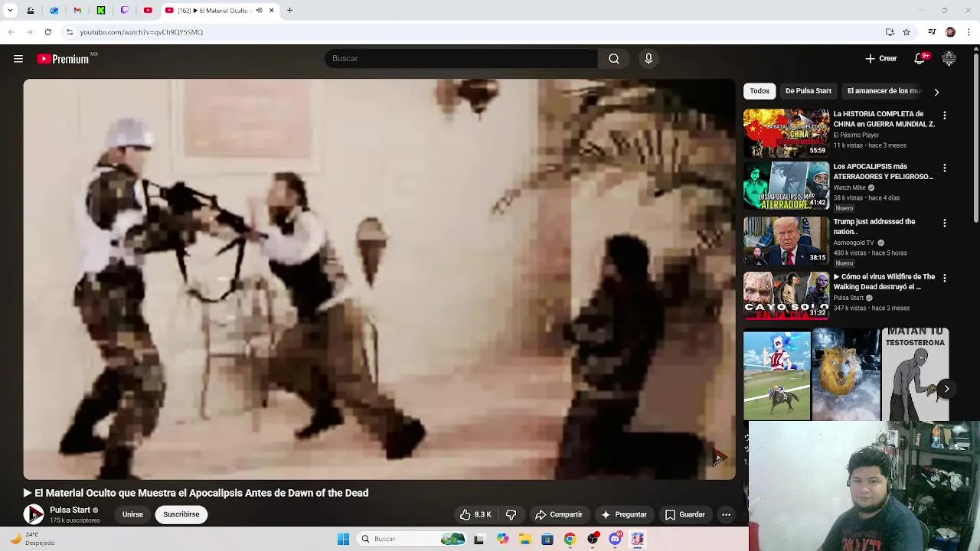Viewport: 980px width, 551px height.
Task: Bookmark this page with the star icon
Action: tap(906, 32)
